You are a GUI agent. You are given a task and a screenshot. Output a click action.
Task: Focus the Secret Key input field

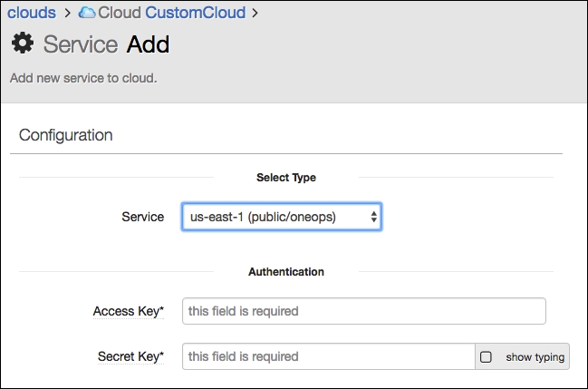[329, 356]
